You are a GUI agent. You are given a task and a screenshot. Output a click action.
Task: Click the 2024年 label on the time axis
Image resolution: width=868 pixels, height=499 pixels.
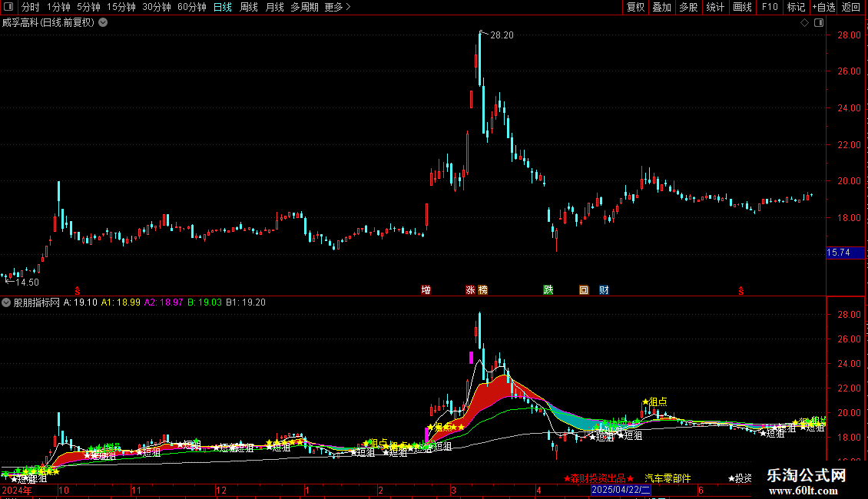17,490
